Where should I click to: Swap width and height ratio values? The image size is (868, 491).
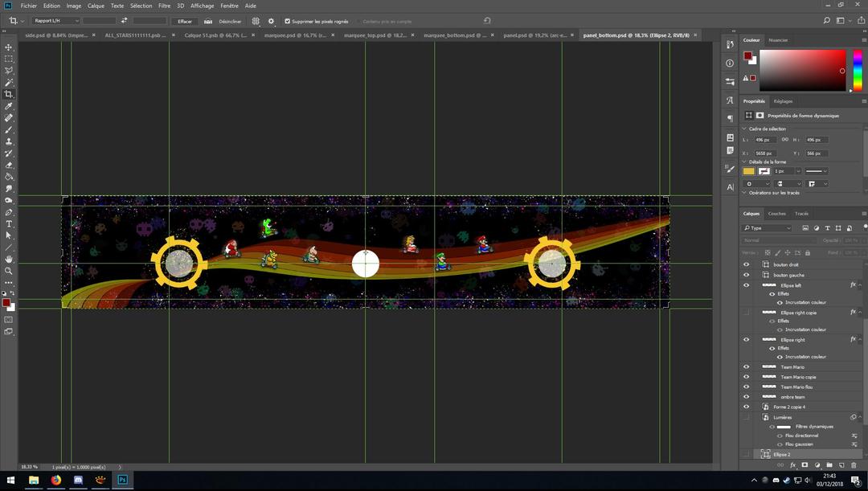click(124, 20)
